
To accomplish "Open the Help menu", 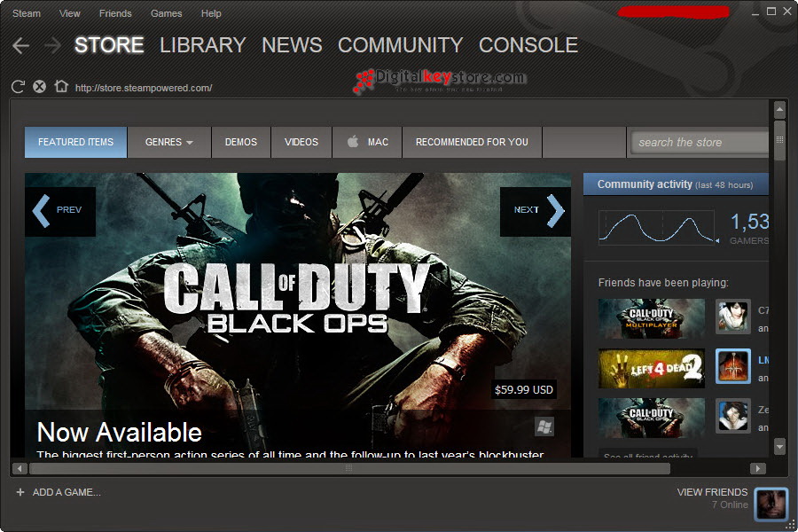I will (x=211, y=14).
